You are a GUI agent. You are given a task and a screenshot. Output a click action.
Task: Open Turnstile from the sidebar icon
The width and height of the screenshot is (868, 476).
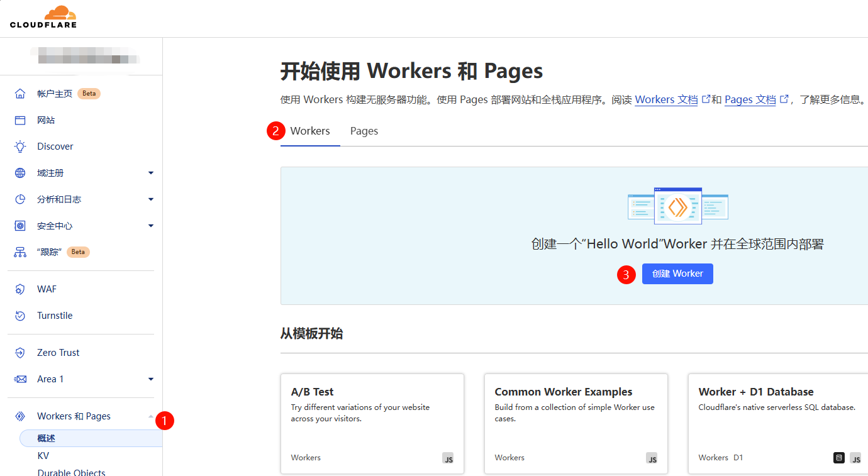pos(19,315)
